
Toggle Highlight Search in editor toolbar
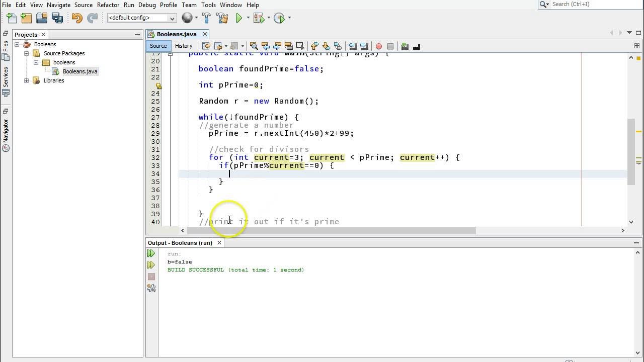pyautogui.click(x=288, y=46)
